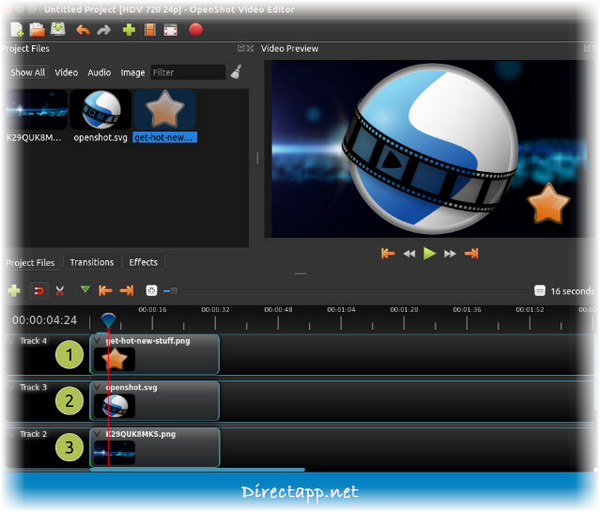The height and width of the screenshot is (512, 600).
Task: Click the zoom-out icon beside 16 seconds
Action: click(x=540, y=291)
